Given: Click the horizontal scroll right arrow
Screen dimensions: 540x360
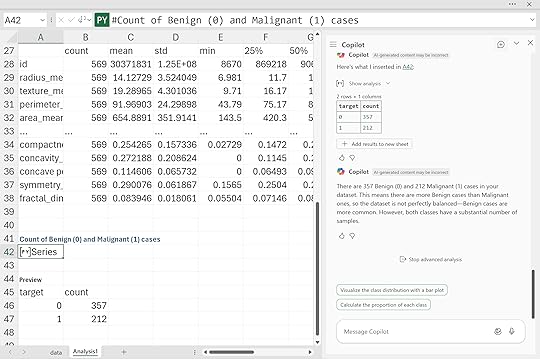Looking at the screenshot, I should tap(310, 352).
